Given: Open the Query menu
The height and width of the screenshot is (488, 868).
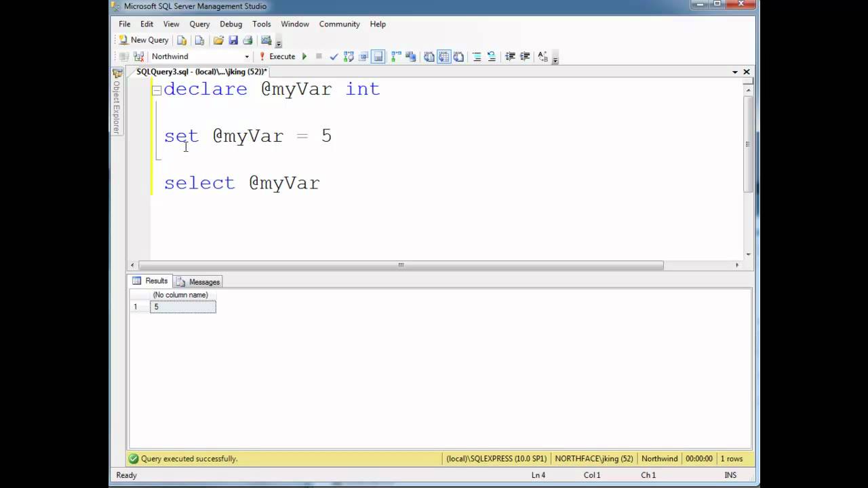Looking at the screenshot, I should pyautogui.click(x=199, y=24).
